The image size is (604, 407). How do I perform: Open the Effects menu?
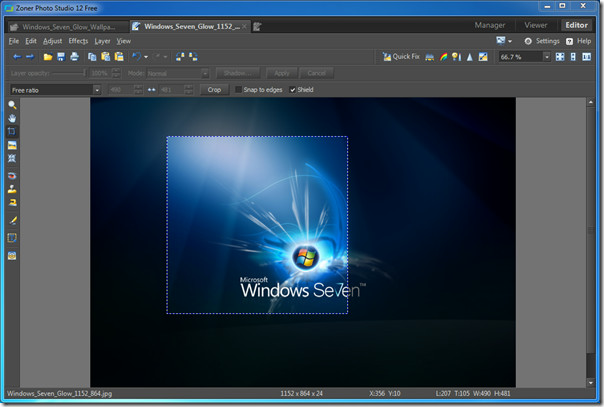click(x=78, y=41)
